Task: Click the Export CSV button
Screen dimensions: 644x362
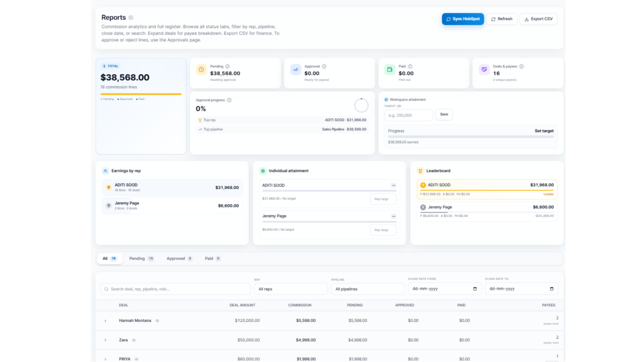Action: (538, 19)
